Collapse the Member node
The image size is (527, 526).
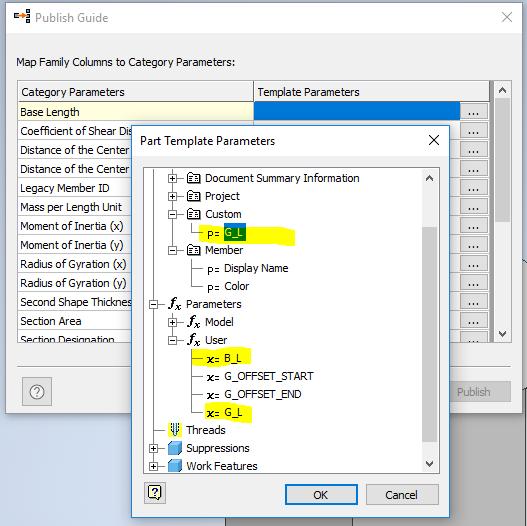point(172,250)
